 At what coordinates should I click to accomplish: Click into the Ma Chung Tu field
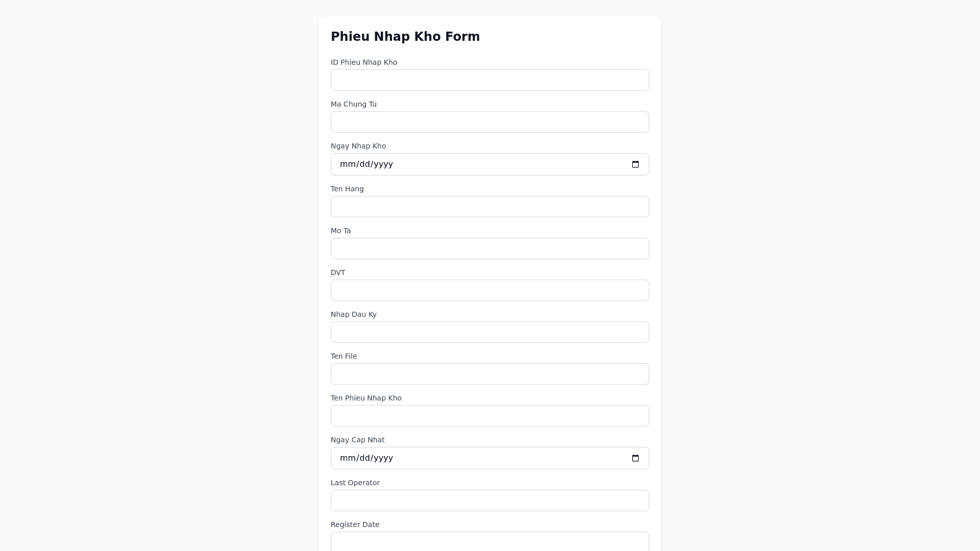tap(489, 122)
